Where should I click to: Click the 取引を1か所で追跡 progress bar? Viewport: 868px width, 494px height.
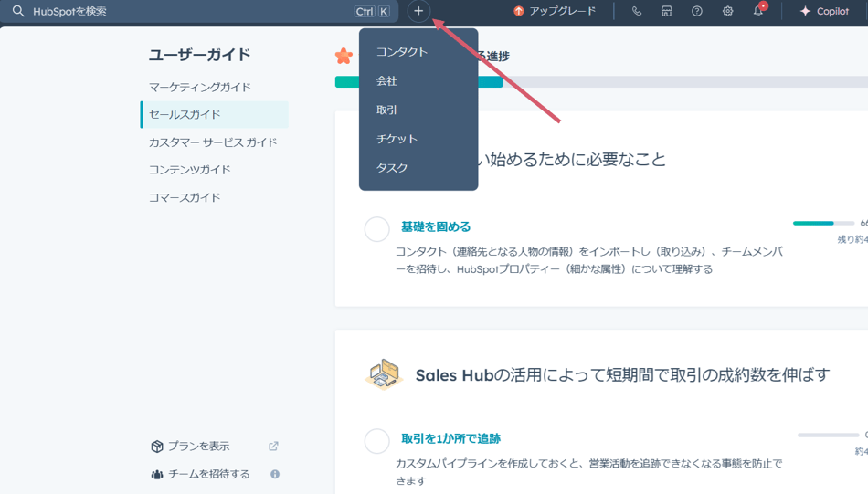[x=828, y=436]
